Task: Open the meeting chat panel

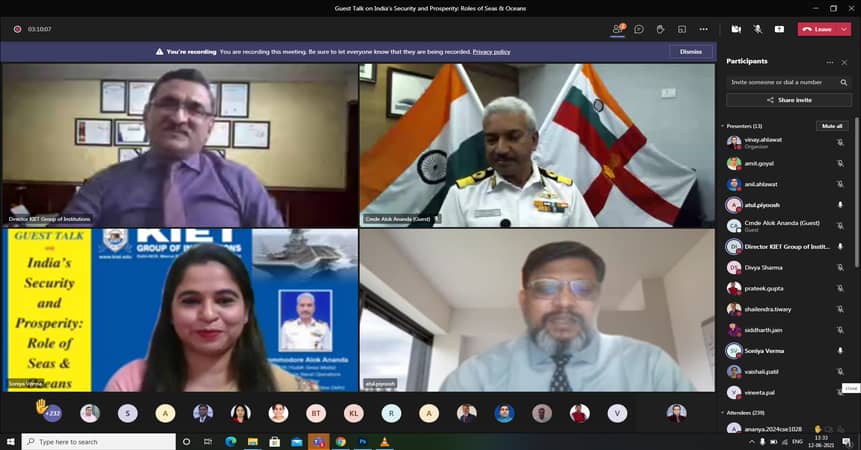Action: [x=638, y=29]
